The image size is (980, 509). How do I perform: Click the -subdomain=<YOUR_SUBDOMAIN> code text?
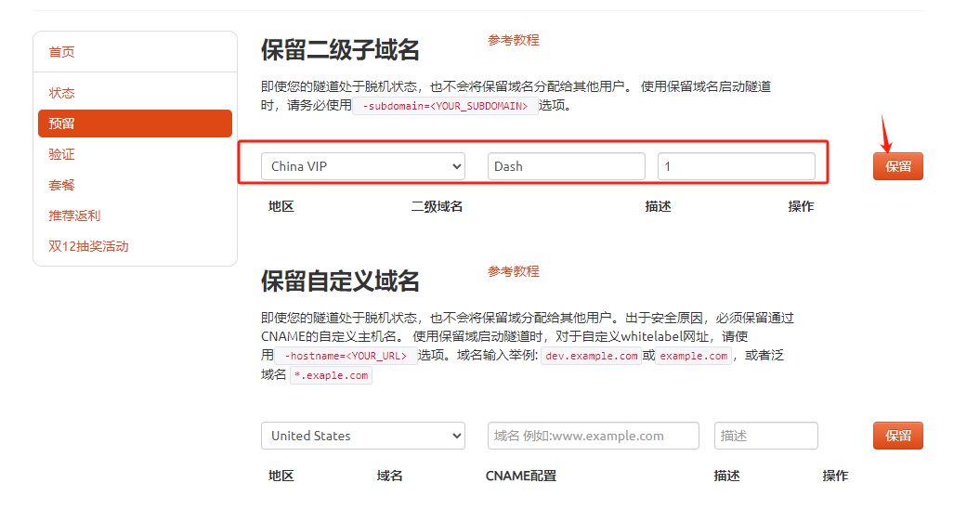pos(445,106)
